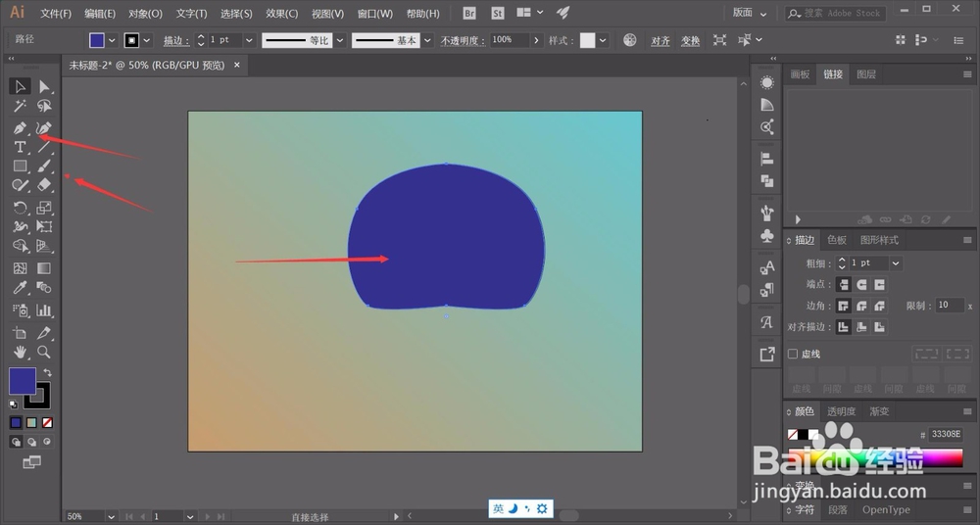Select the Hand tool
Image resolution: width=980 pixels, height=525 pixels.
(x=20, y=352)
